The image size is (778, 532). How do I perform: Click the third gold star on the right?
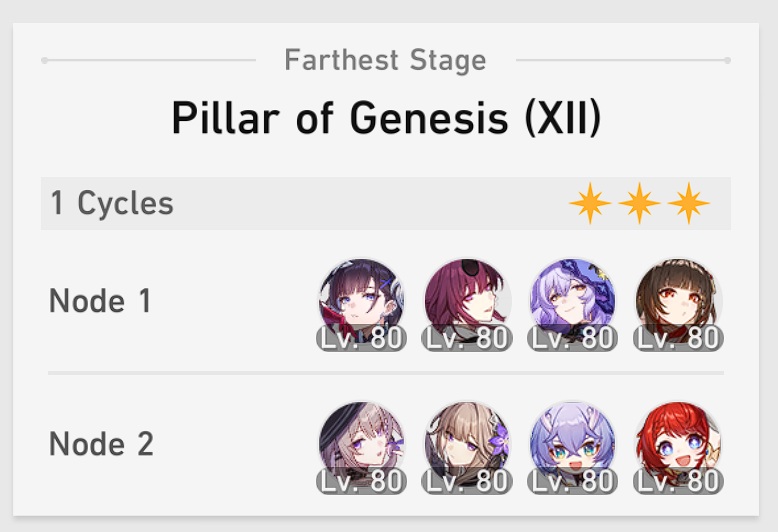pyautogui.click(x=688, y=203)
